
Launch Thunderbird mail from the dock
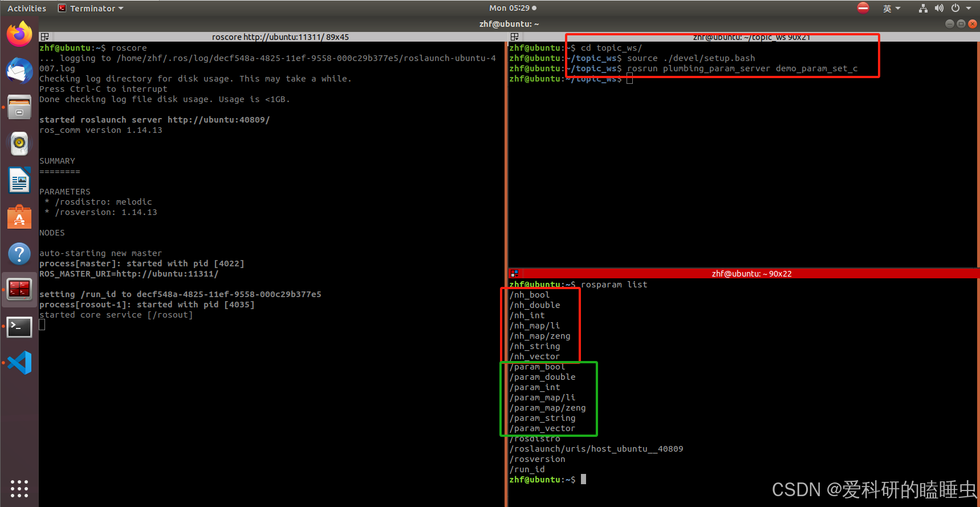(19, 71)
